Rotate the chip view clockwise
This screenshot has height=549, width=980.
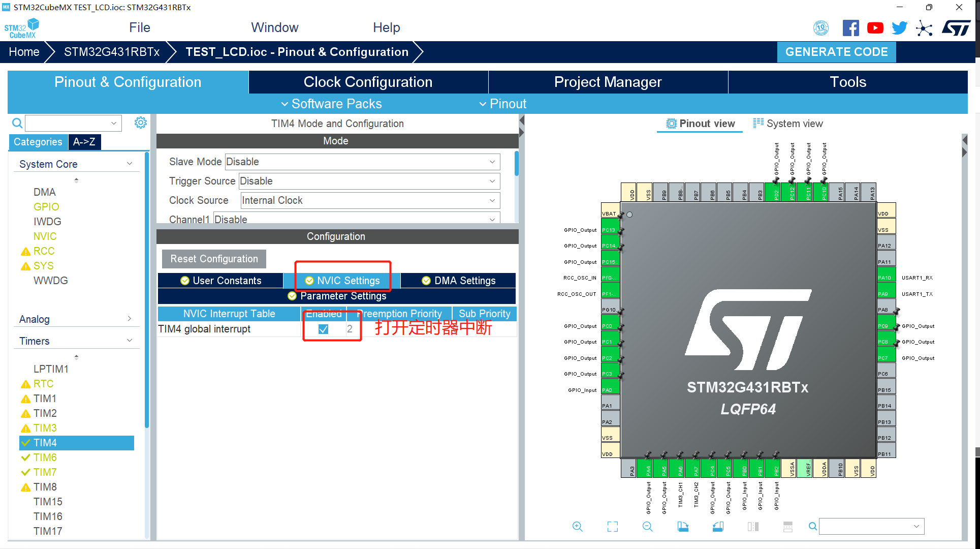pyautogui.click(x=683, y=527)
